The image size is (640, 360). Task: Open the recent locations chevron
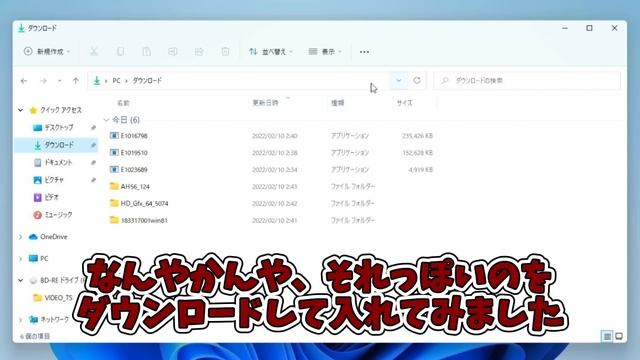click(60, 81)
